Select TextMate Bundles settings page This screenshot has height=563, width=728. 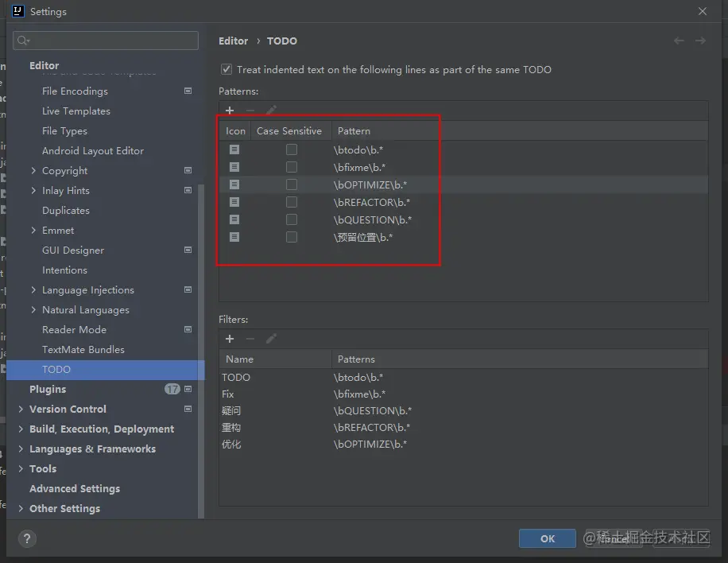[x=83, y=349]
